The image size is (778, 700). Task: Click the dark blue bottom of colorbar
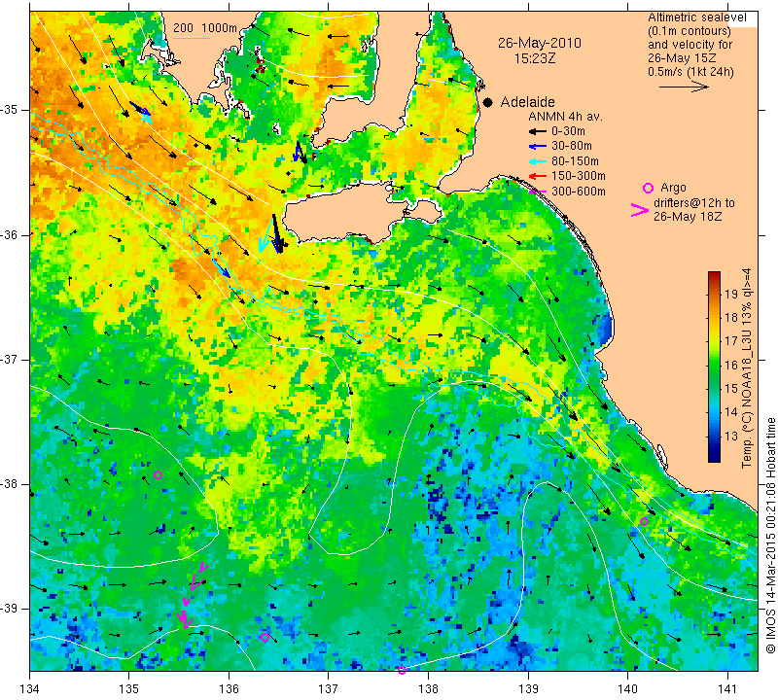point(714,457)
